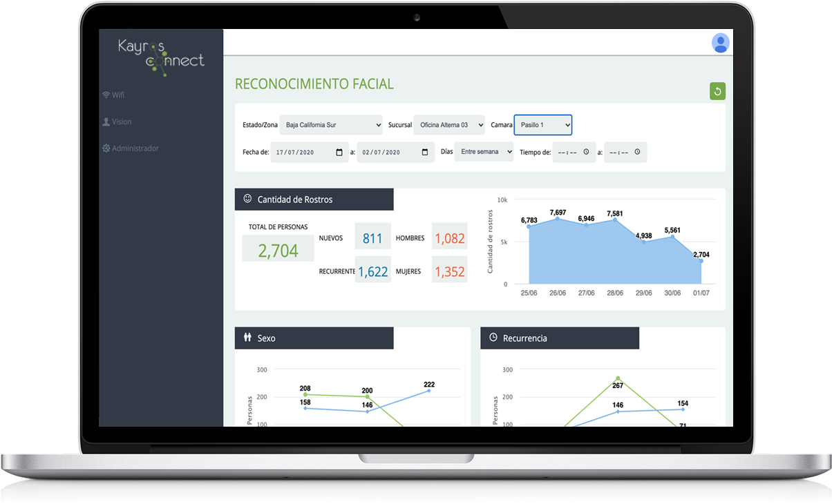
Task: Click the Recurrencia panel header
Action: click(559, 338)
